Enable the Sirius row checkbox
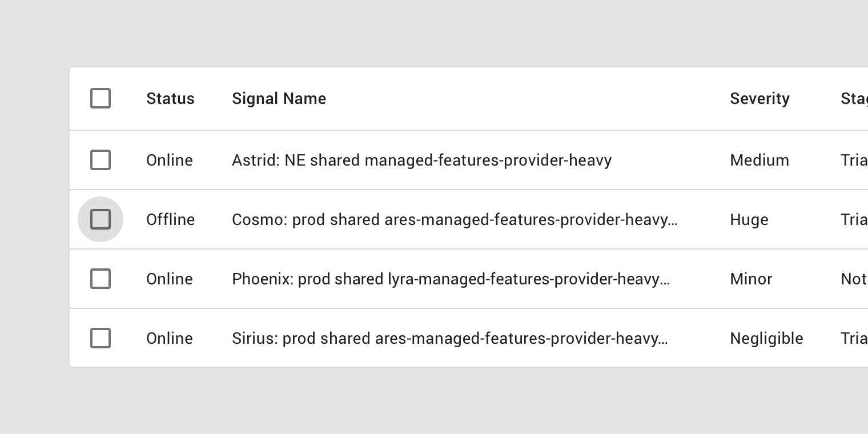 [x=101, y=338]
